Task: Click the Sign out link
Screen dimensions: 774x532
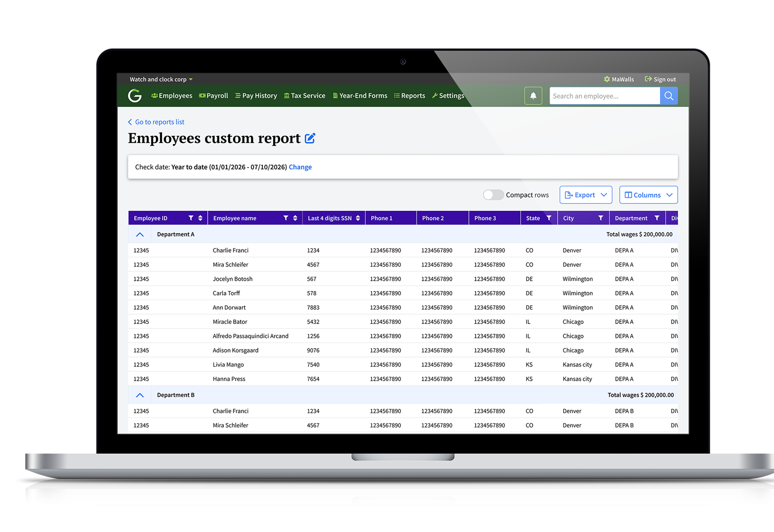Action: (660, 79)
